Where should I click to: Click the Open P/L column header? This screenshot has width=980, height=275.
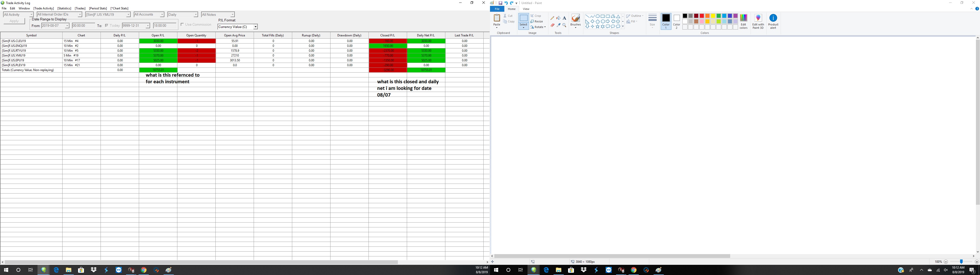(158, 35)
